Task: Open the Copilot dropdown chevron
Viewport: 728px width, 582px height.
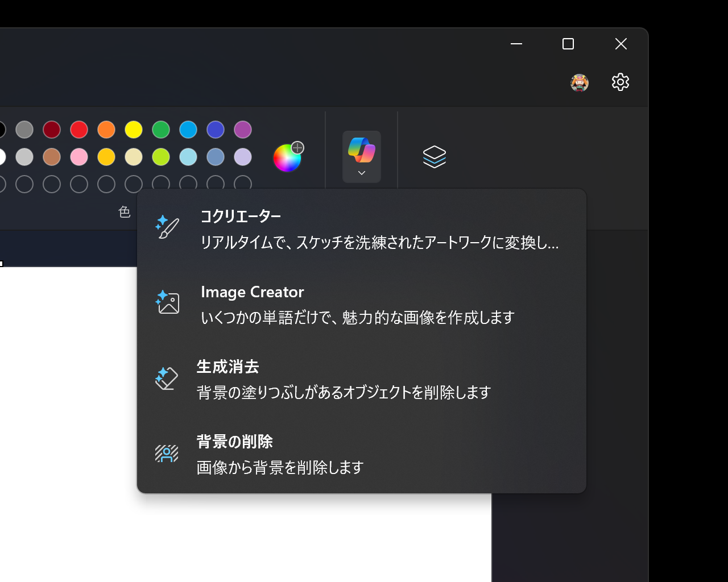Action: [361, 172]
